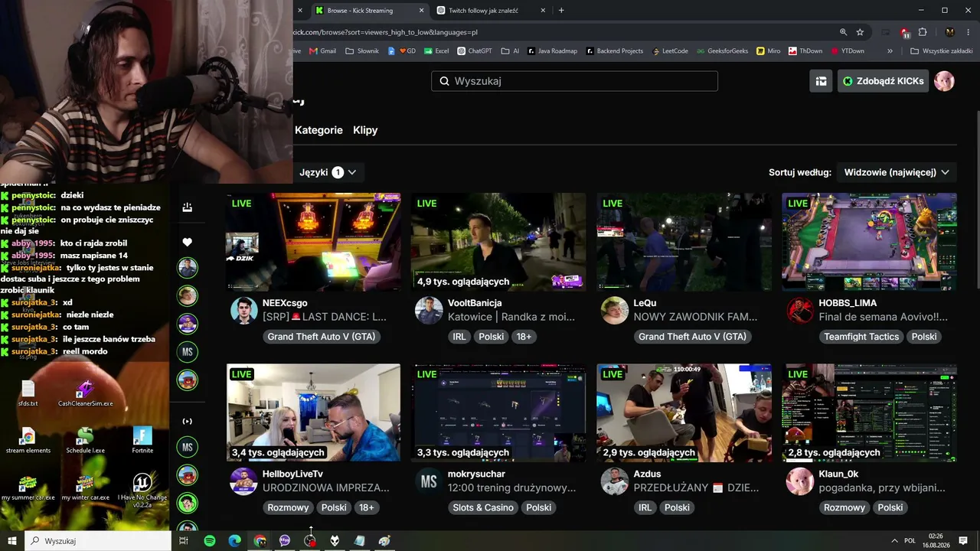Screen dimensions: 980x551
Task: Open the AI bookmarks folder
Action: [510, 51]
